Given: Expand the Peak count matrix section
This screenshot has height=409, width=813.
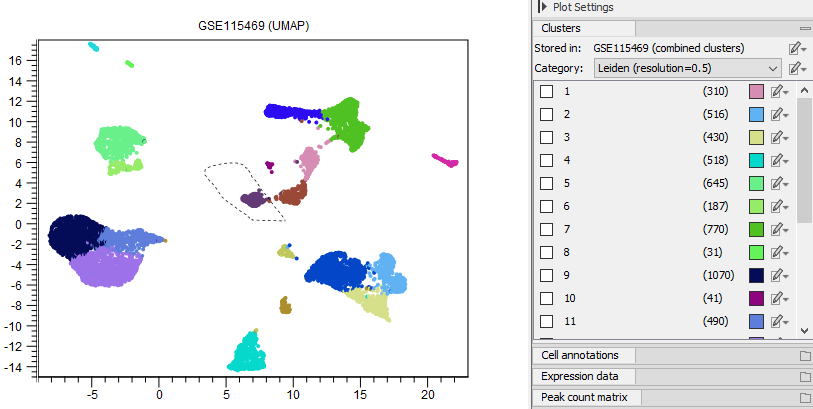Looking at the screenshot, I should coord(805,398).
